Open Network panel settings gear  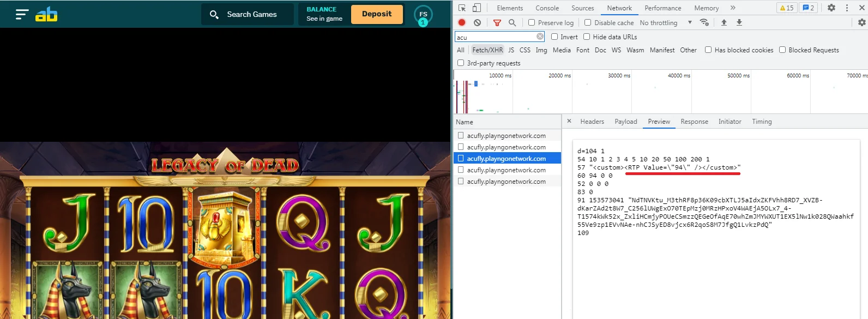pos(861,22)
